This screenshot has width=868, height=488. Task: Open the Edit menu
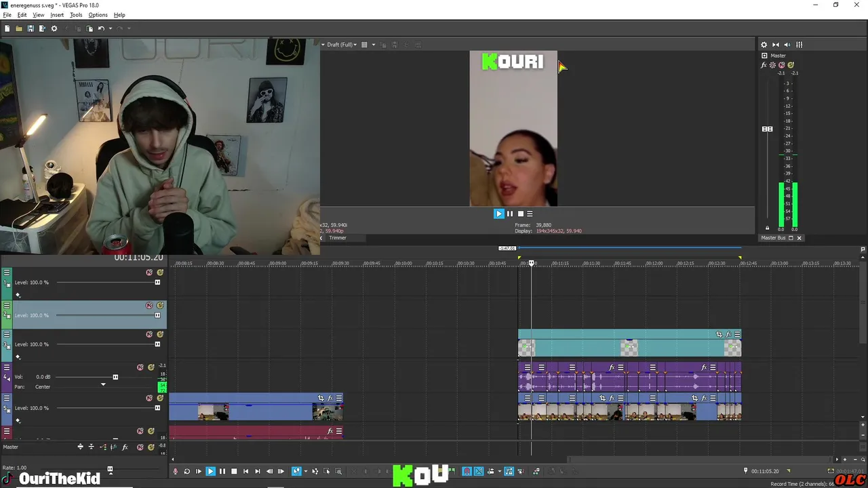22,15
